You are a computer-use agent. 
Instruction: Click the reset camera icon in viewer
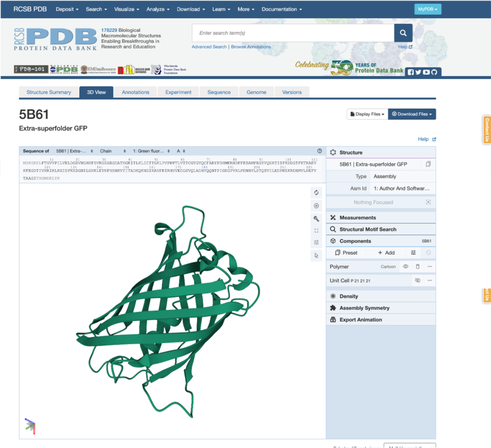(317, 193)
